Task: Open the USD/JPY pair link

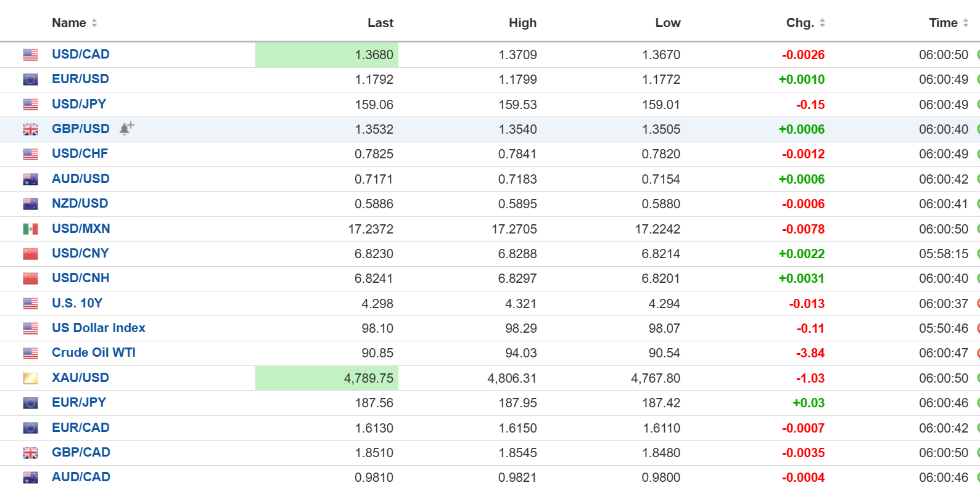Action: pyautogui.click(x=79, y=104)
